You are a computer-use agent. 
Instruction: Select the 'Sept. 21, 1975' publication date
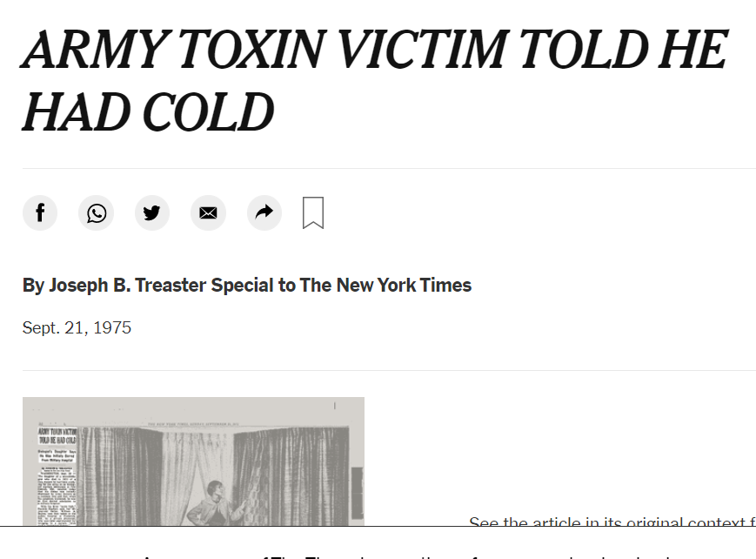click(x=77, y=328)
